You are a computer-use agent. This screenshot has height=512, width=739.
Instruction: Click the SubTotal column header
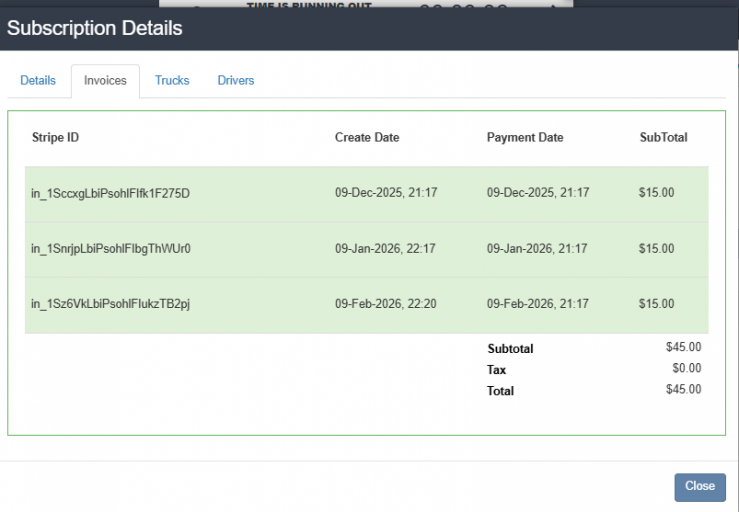(663, 138)
